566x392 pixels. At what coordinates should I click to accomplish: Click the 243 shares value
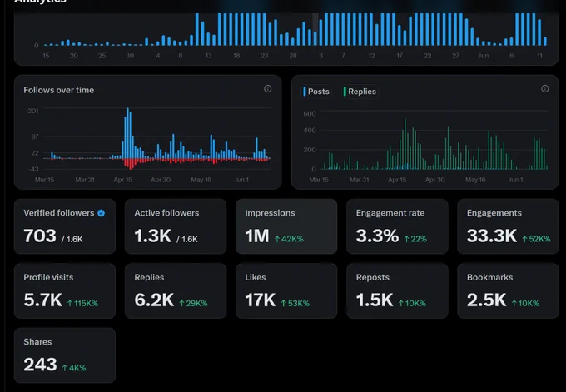(40, 365)
